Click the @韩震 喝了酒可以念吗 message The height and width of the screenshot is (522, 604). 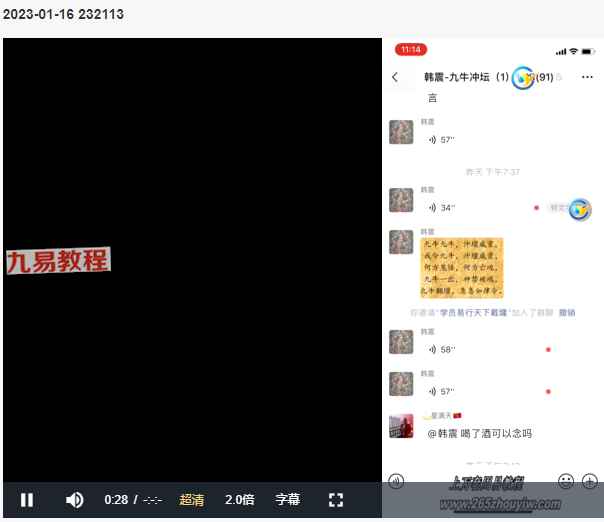tap(480, 434)
